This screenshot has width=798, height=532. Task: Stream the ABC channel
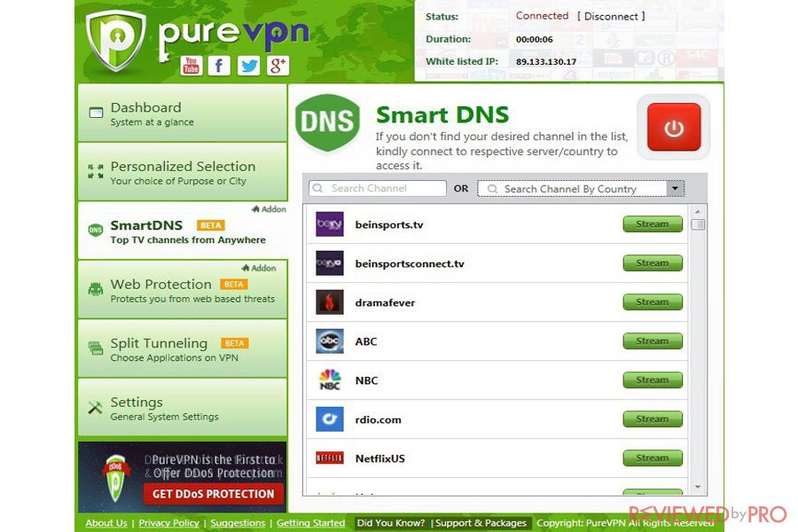653,341
